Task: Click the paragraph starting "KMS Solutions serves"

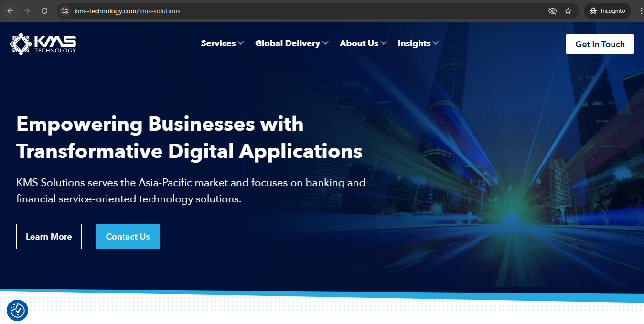Action: (x=191, y=190)
